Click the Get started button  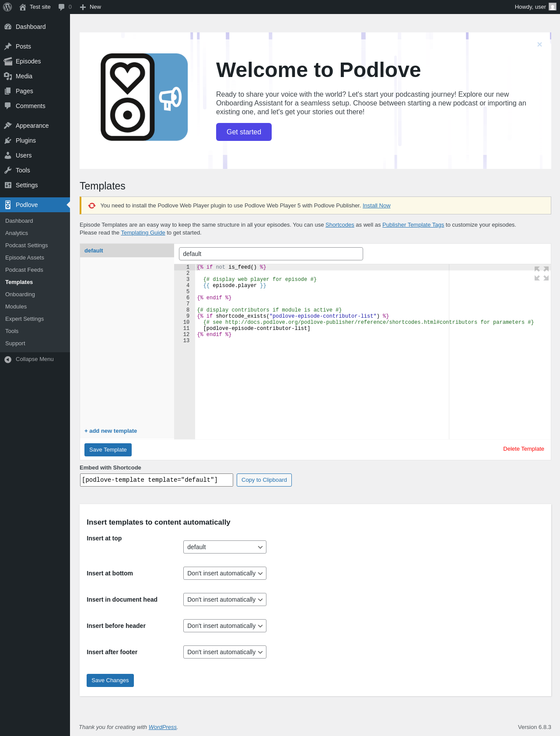click(244, 132)
